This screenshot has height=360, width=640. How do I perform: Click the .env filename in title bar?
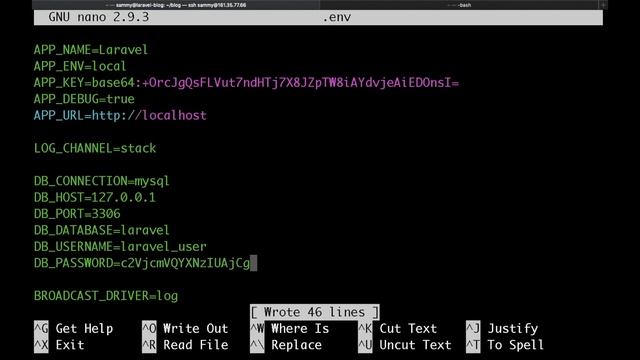pos(336,17)
